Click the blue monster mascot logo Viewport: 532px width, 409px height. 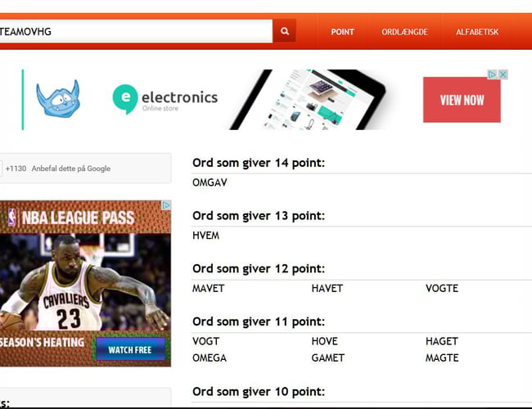click(x=58, y=99)
